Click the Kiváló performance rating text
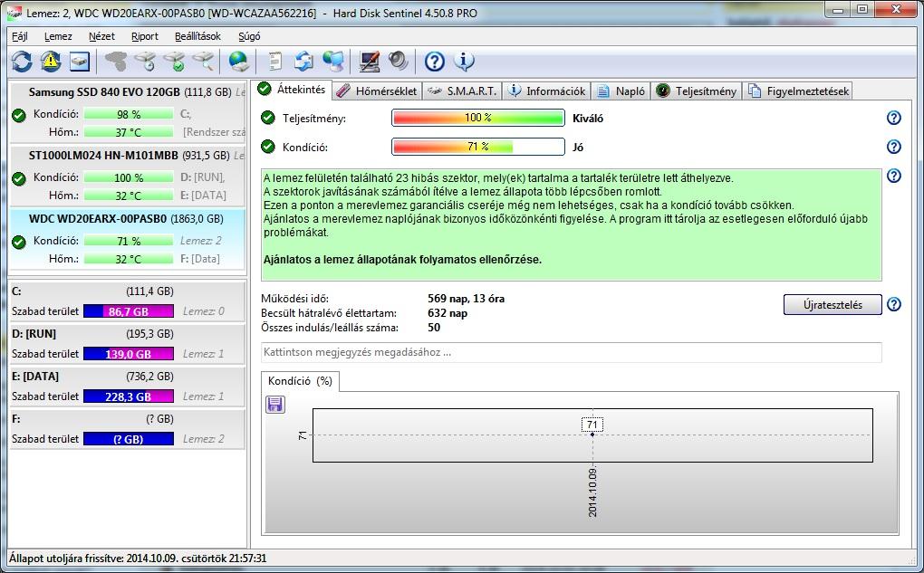 tap(588, 119)
